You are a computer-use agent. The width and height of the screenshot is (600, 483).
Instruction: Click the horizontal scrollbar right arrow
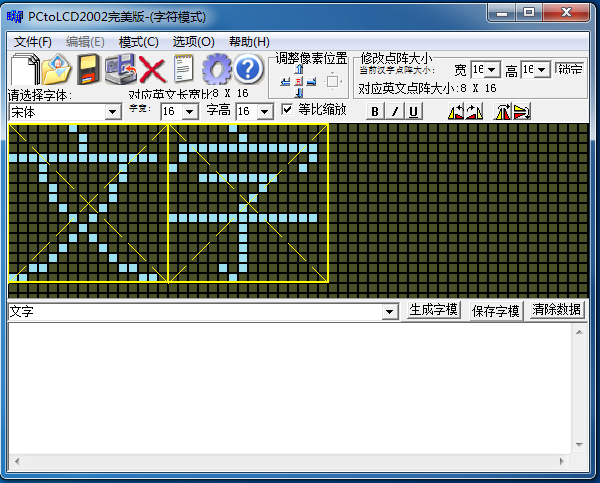pyautogui.click(x=562, y=461)
